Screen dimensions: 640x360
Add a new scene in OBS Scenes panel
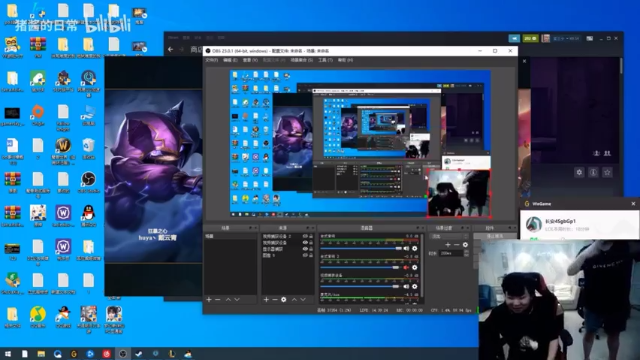click(209, 300)
